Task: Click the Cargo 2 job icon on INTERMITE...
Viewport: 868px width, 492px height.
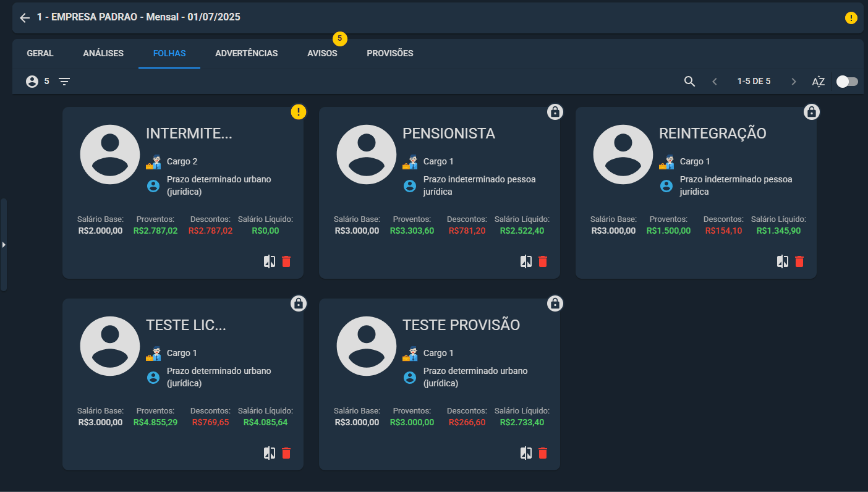Action: point(153,162)
